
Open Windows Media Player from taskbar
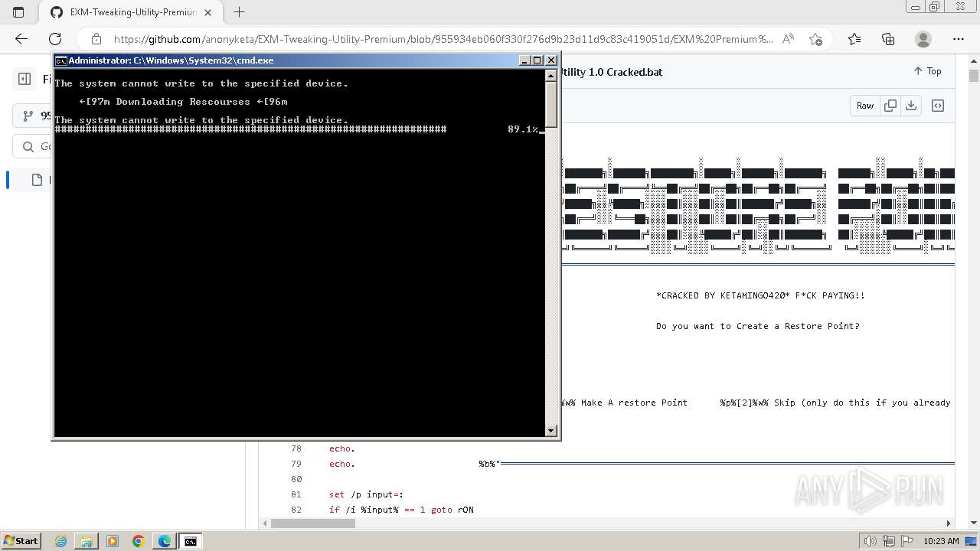(112, 541)
